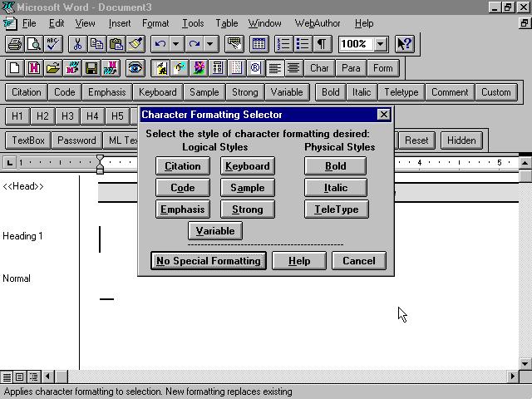The image size is (532, 399).
Task: Click the context Help arrow icon
Action: click(x=404, y=44)
